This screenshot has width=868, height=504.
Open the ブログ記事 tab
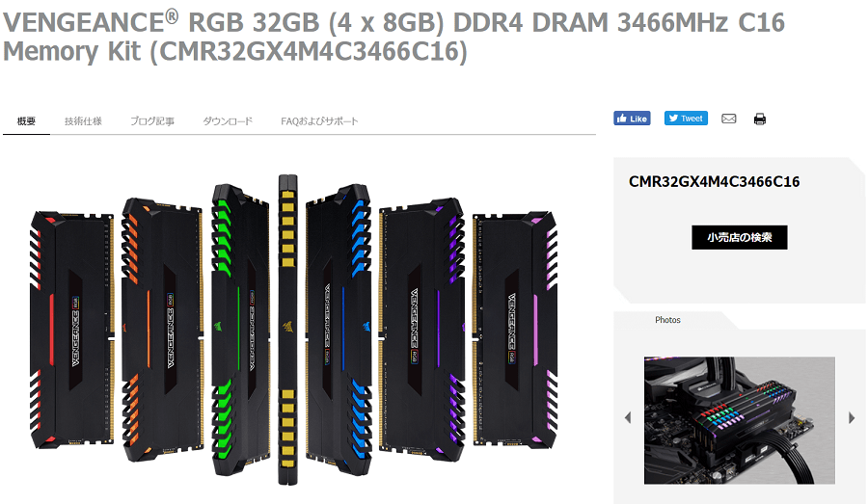coord(152,121)
